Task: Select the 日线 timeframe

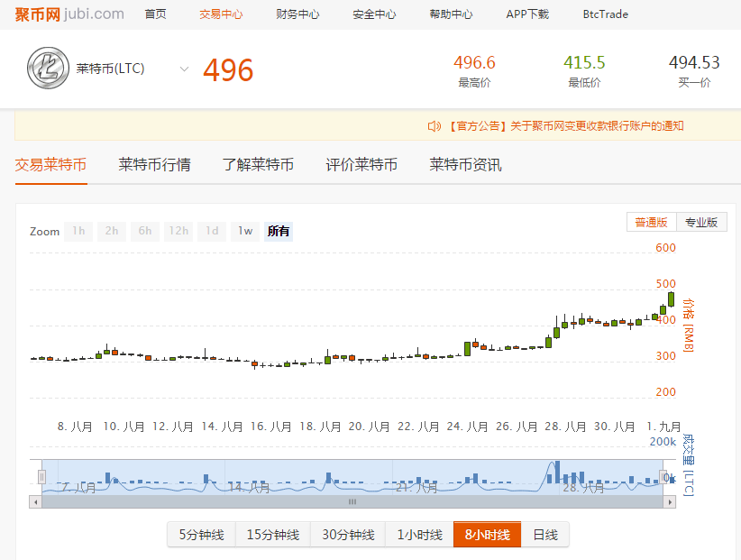Action: (545, 534)
